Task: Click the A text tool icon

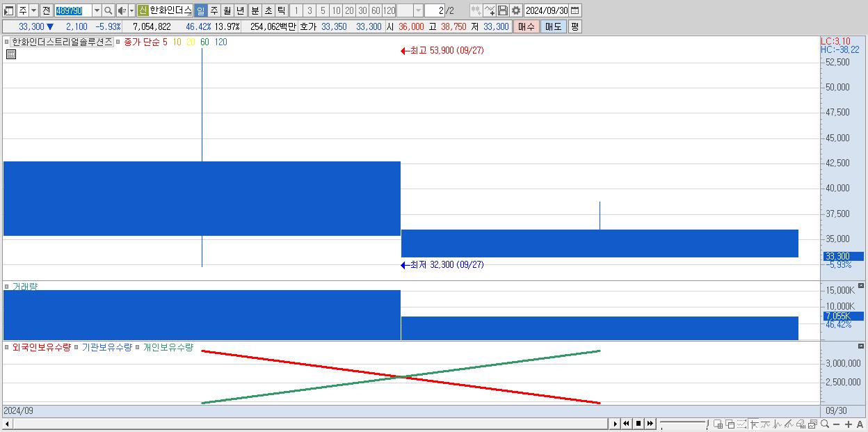Action: tap(860, 424)
